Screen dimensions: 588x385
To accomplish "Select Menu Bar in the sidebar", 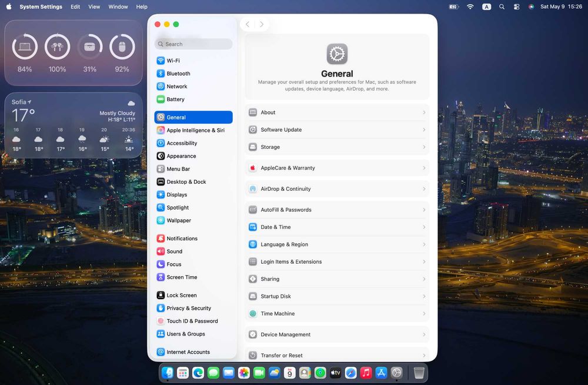I will (193, 169).
